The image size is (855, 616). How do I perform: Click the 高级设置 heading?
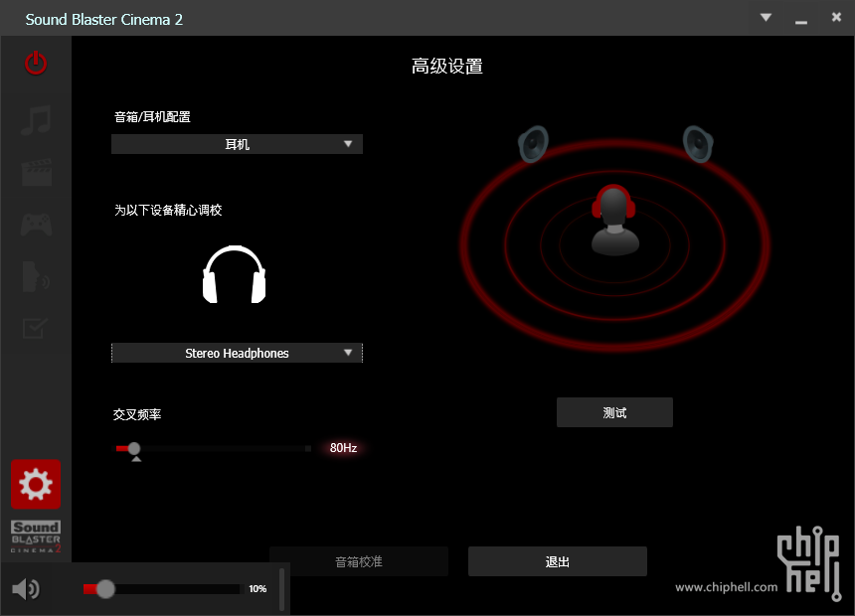click(447, 66)
